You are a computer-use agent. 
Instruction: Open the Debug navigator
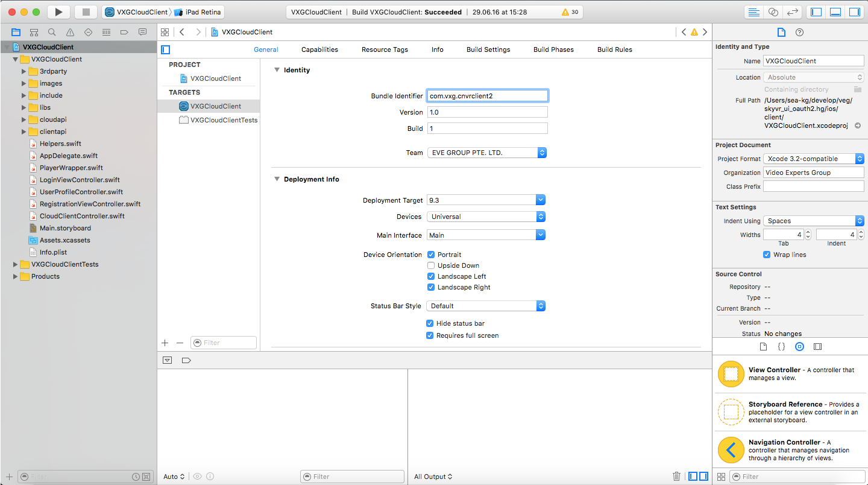pyautogui.click(x=106, y=32)
